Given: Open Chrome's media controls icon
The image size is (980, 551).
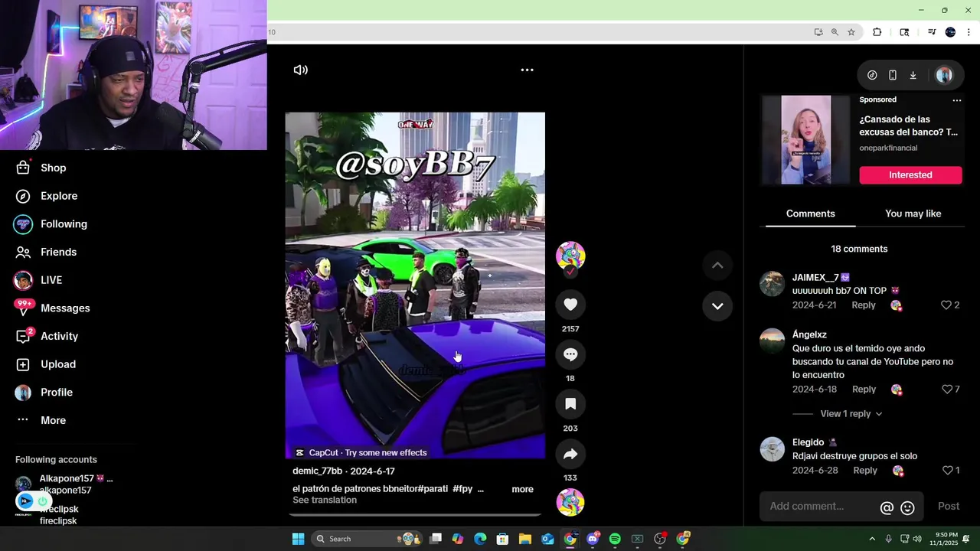Looking at the screenshot, I should point(932,32).
